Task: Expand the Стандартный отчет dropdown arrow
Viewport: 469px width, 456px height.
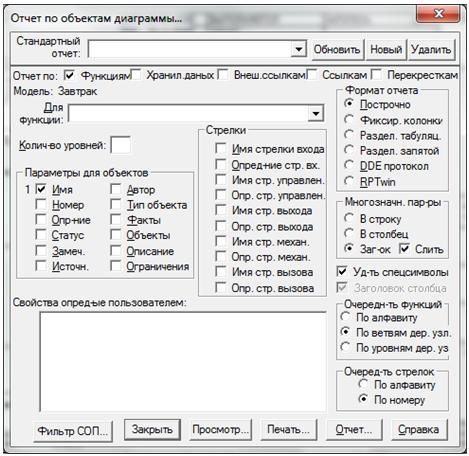Action: point(299,50)
